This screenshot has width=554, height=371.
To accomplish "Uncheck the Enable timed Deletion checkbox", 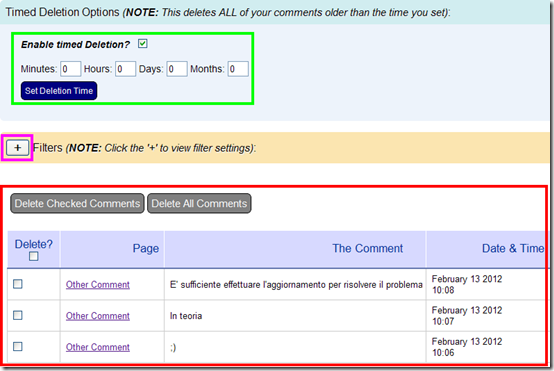I will tap(143, 44).
